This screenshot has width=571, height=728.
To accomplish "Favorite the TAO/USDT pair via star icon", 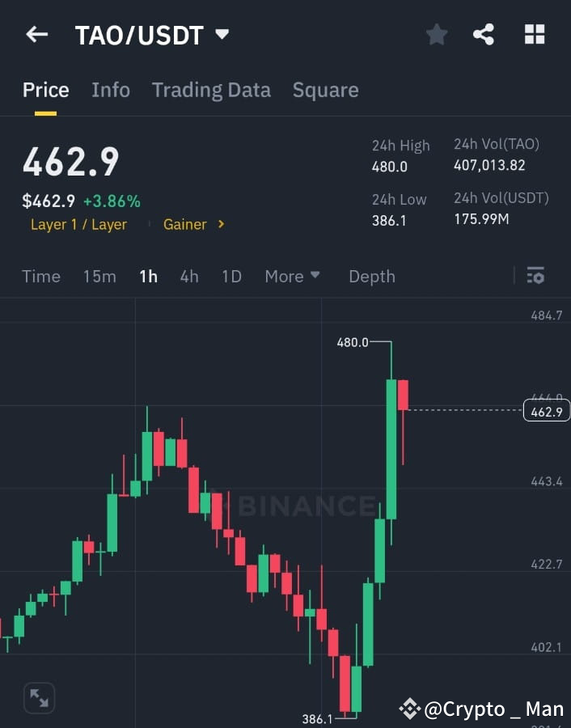I will (x=436, y=34).
